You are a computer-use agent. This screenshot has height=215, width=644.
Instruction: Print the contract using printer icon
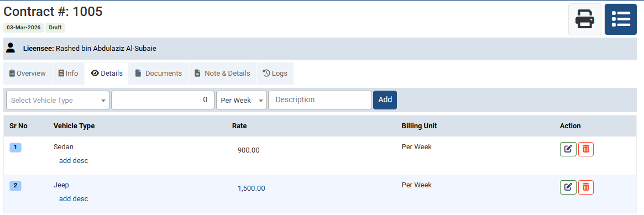pos(584,19)
